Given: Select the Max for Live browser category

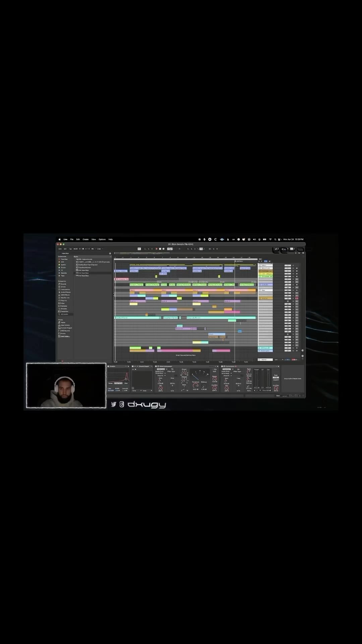Looking at the screenshot, I should click(64, 298).
